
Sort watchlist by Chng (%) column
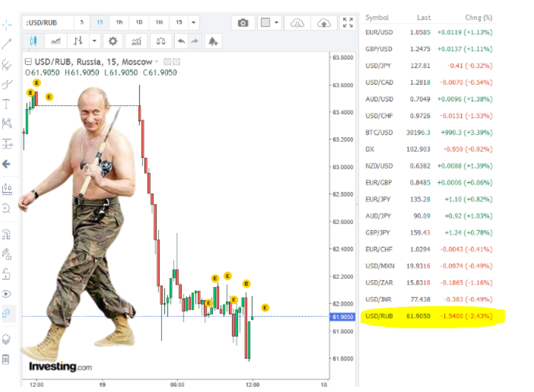coord(479,18)
